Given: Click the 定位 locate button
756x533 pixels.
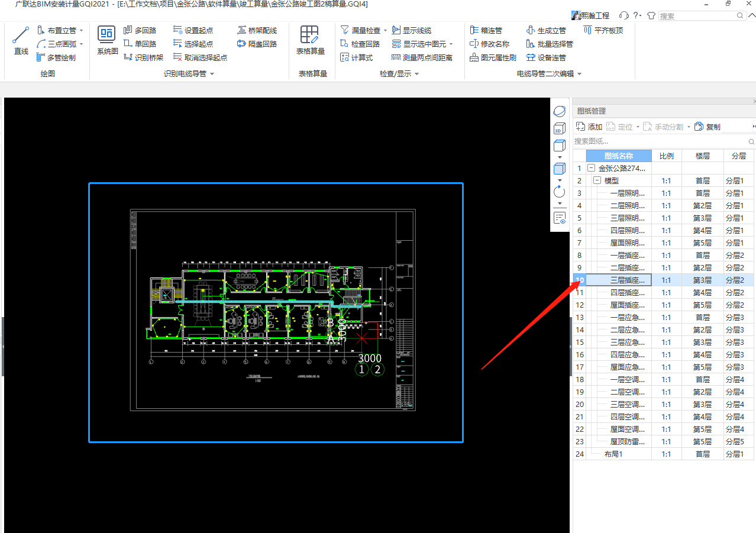Looking at the screenshot, I should click(619, 127).
